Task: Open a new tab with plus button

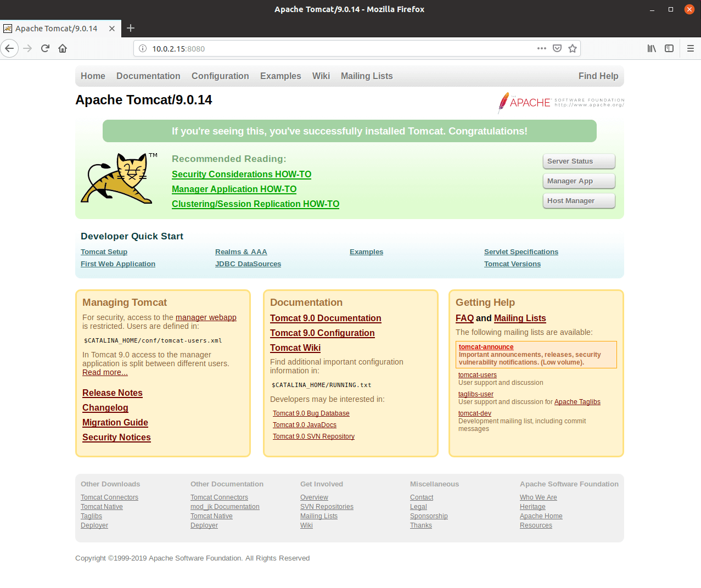Action: pos(131,28)
